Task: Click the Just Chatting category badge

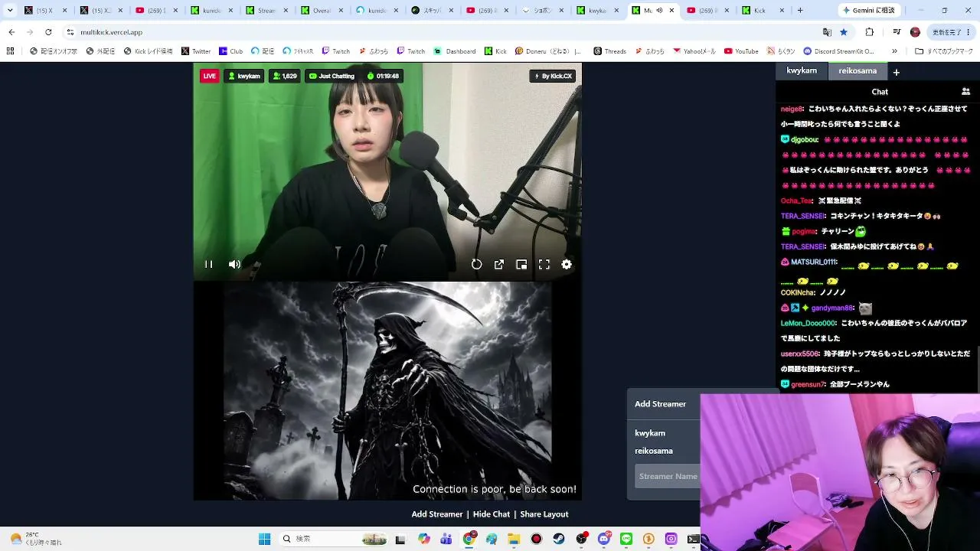Action: point(332,76)
